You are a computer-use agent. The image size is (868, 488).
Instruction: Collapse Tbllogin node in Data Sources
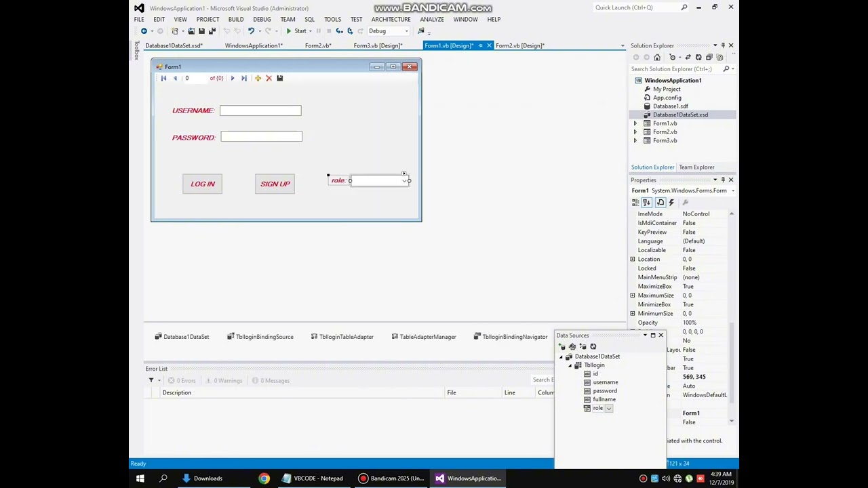pos(570,365)
